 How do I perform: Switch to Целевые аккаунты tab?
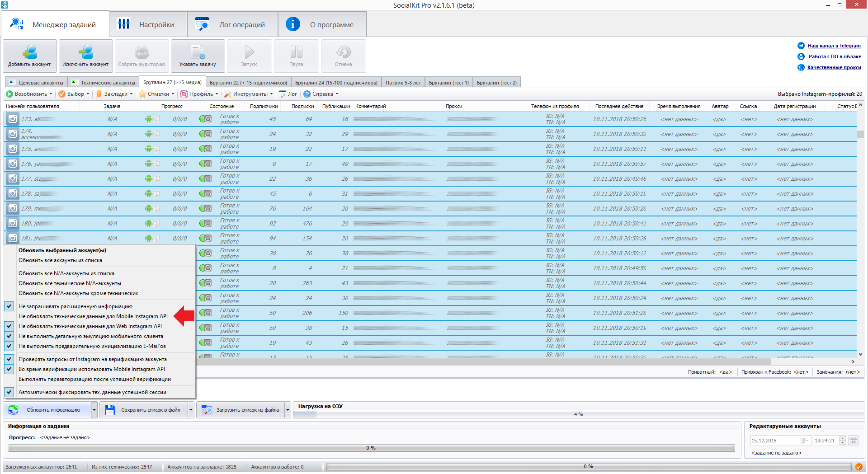coord(37,83)
